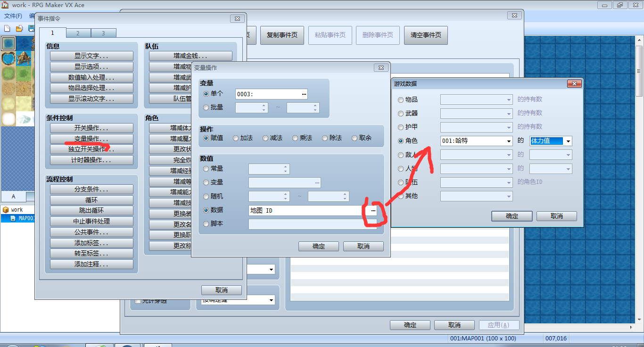Close the 事件指令 dialog

[x=237, y=19]
